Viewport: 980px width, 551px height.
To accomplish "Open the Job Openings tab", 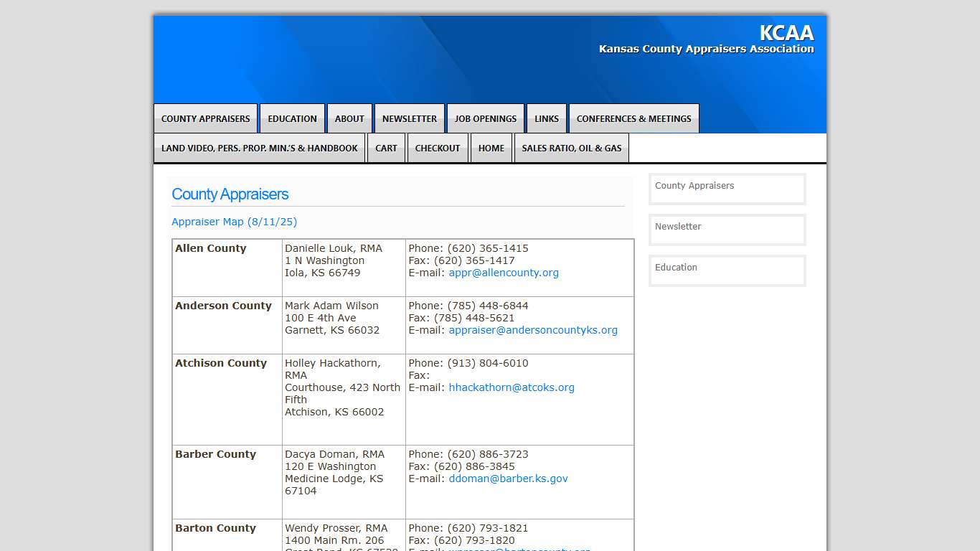I will tap(485, 119).
